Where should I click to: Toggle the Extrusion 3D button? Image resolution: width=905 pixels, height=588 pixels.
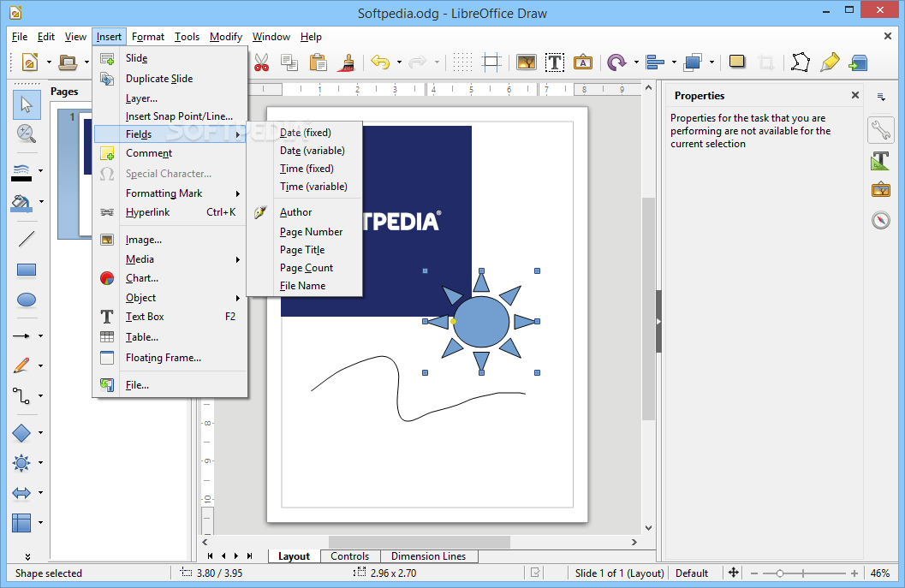[x=858, y=62]
